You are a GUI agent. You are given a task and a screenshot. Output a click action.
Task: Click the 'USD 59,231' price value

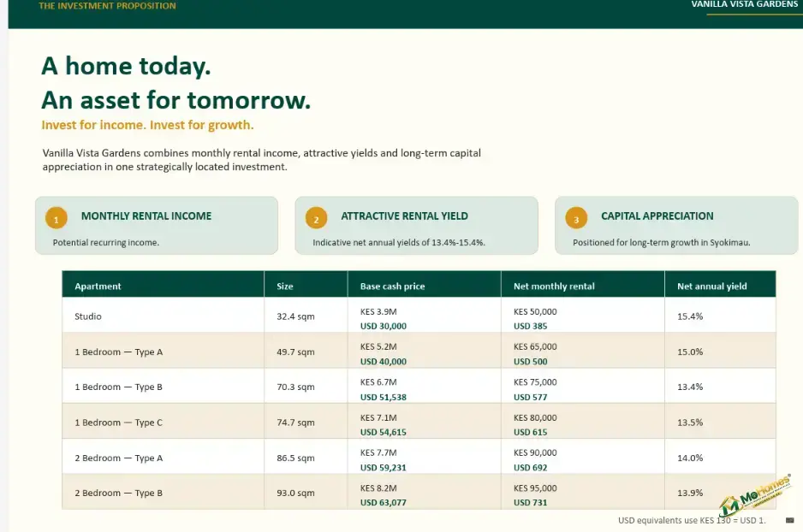tap(383, 468)
